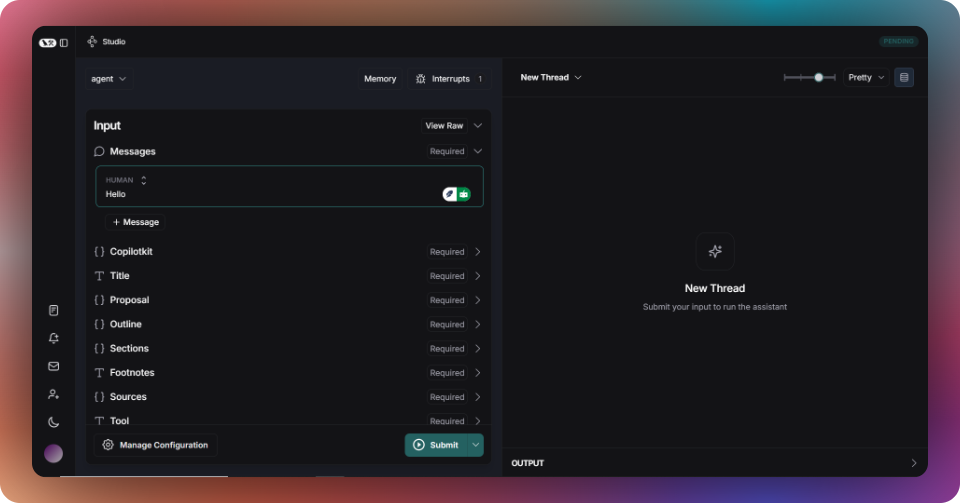Toggle the green switch in Hello message

coord(457,194)
